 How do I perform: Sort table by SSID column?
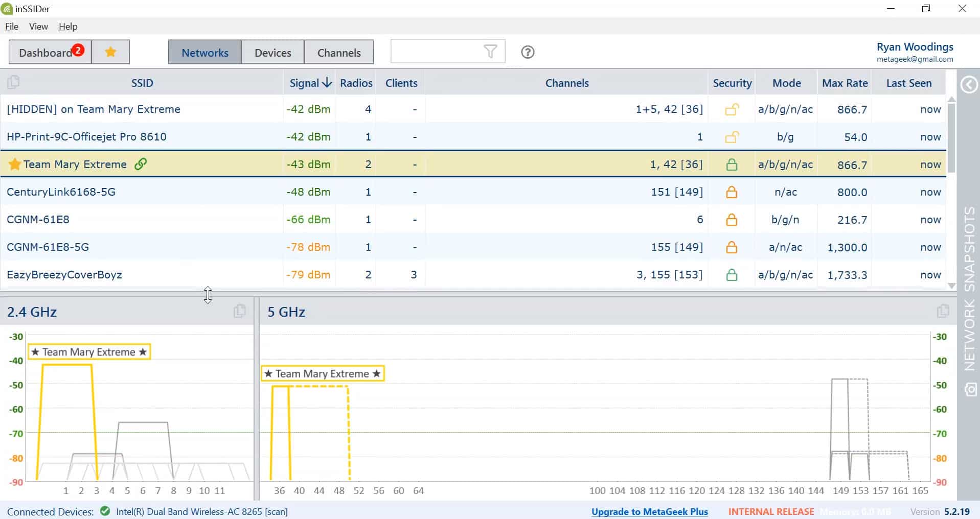(x=142, y=83)
